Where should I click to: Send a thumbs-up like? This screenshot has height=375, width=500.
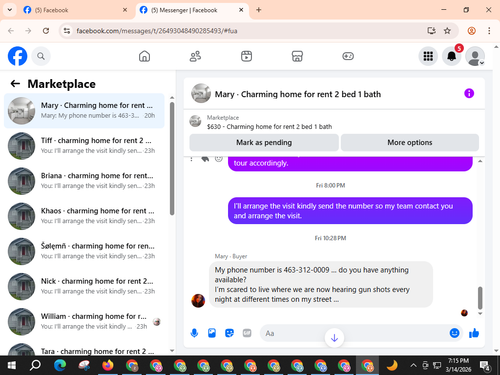474,333
